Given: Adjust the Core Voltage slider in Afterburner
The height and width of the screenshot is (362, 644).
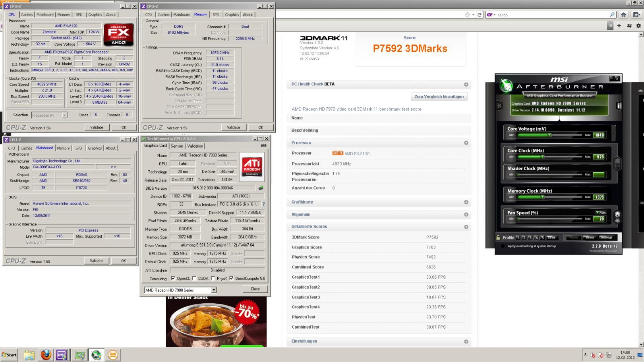Looking at the screenshot, I should coord(550,135).
